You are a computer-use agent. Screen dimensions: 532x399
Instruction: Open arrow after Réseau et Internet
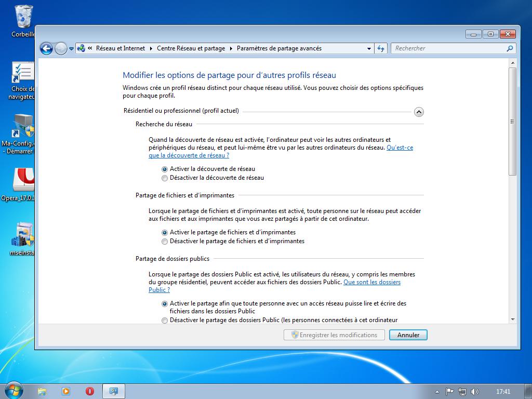tap(151, 48)
